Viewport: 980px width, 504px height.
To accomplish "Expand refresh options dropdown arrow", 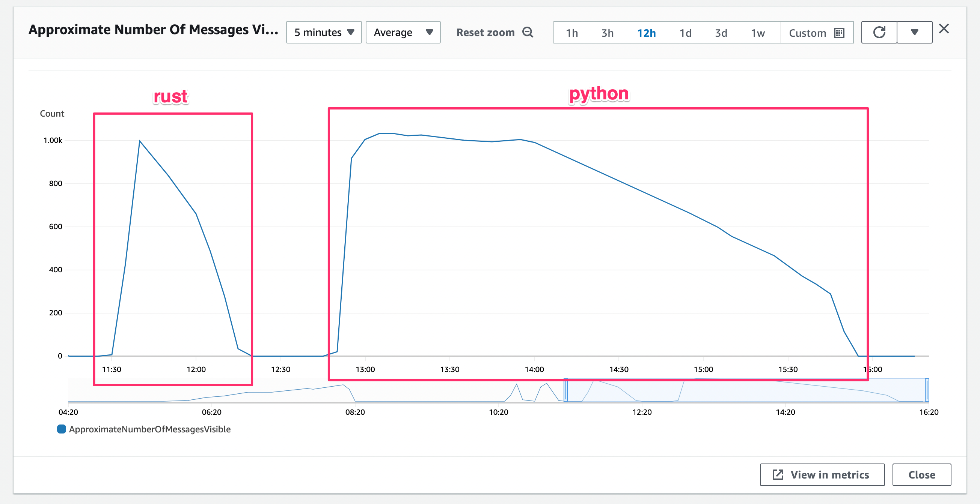I will click(x=915, y=32).
